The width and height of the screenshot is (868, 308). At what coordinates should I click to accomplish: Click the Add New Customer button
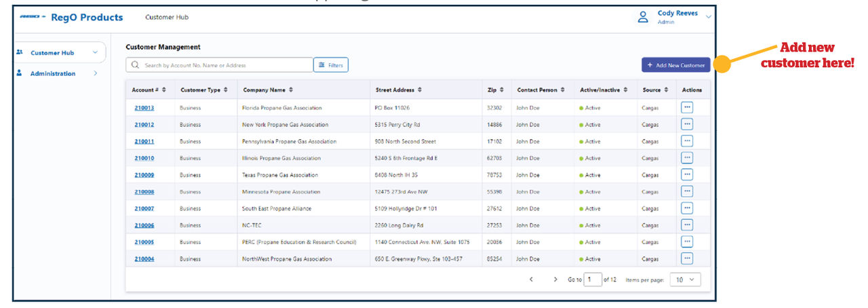676,65
